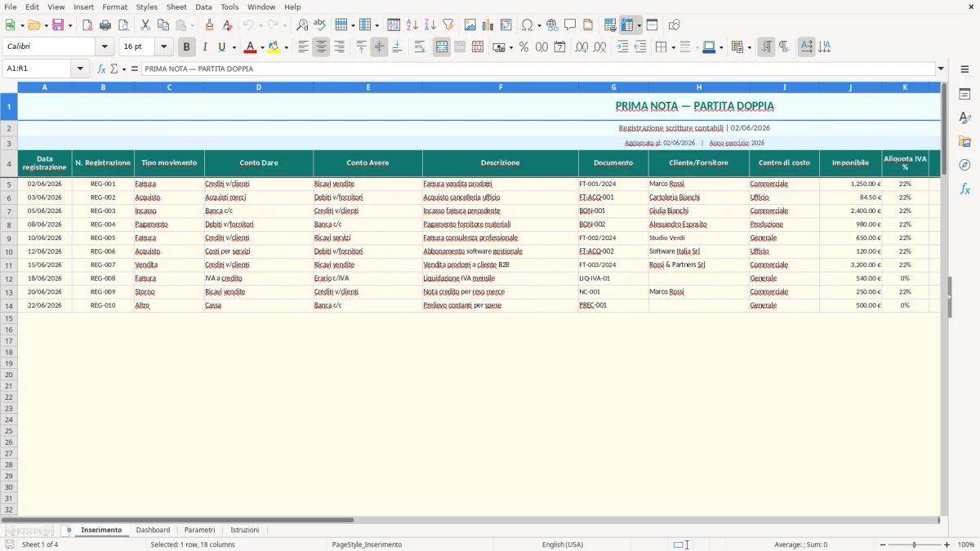Image resolution: width=980 pixels, height=551 pixels.
Task: Open background color dropdown arrow
Action: [x=286, y=47]
